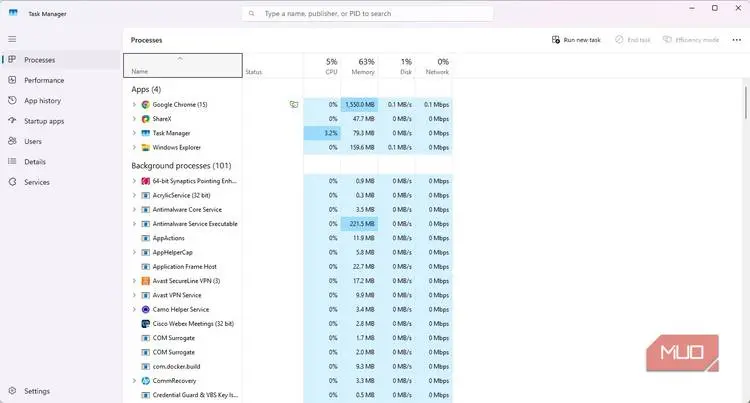Click the efficiency leaf icon beside Chrome
Viewport: 750px width, 403px height.
pos(294,104)
